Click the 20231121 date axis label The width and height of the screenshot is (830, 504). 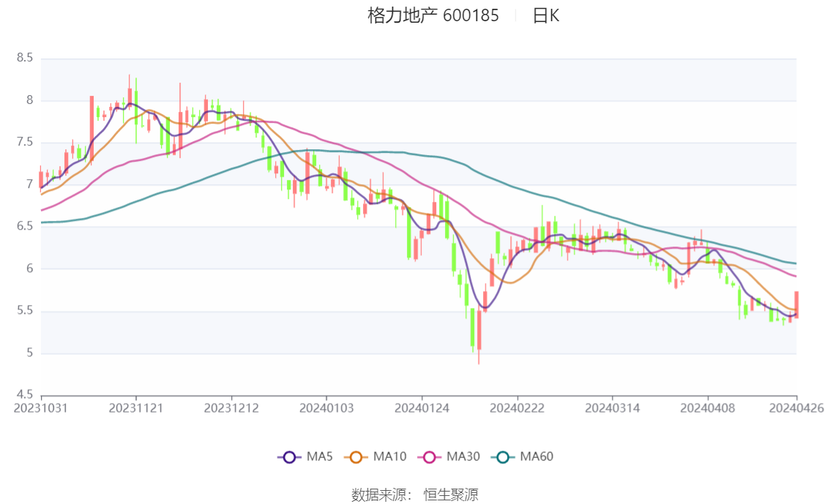pos(136,408)
